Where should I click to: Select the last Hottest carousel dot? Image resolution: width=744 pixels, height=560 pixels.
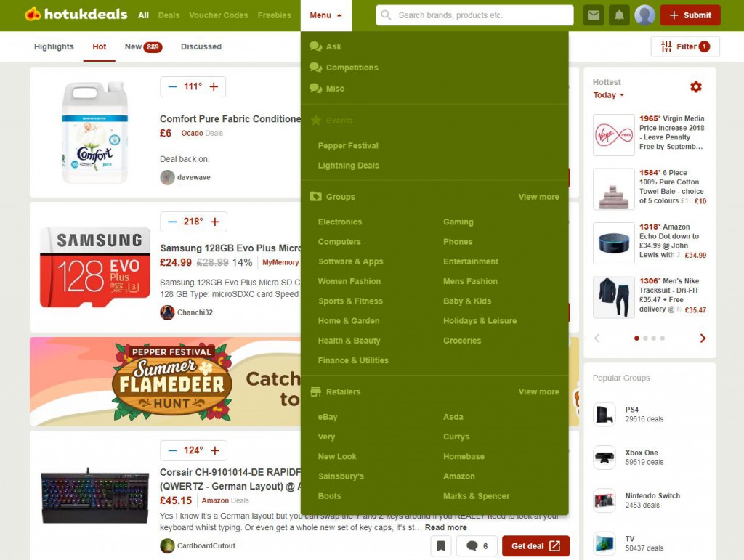click(x=662, y=338)
